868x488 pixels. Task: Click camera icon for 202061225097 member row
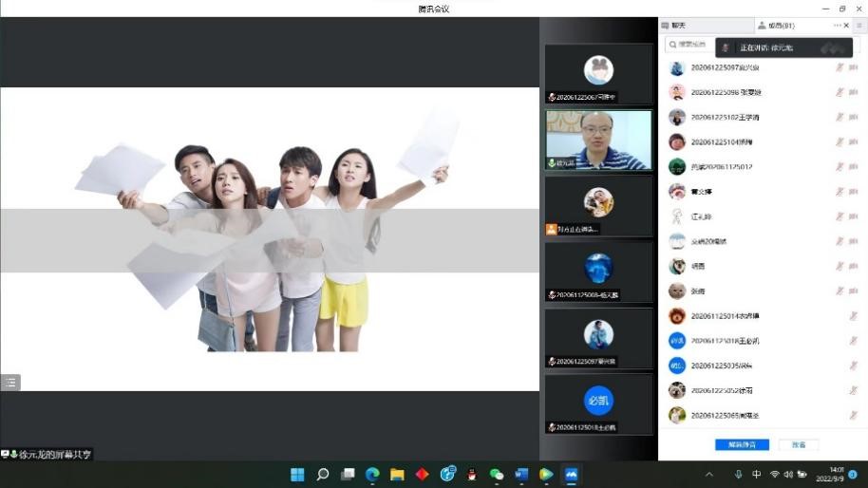853,67
